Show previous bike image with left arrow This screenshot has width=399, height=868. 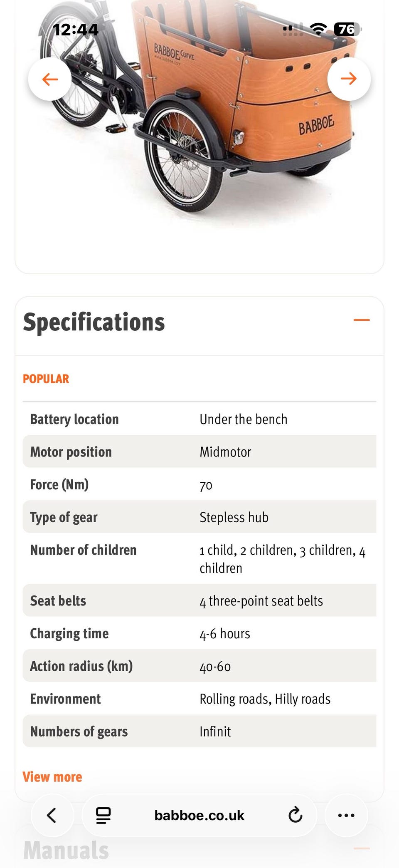pos(50,79)
